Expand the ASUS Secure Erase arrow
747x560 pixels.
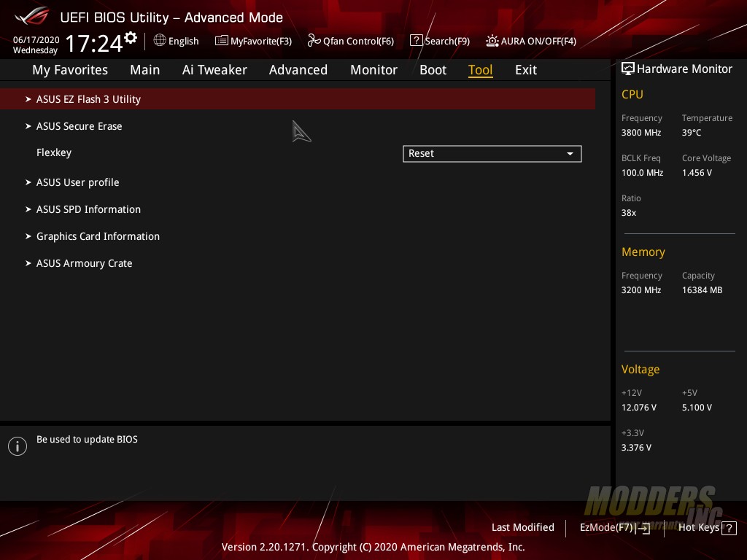click(28, 126)
